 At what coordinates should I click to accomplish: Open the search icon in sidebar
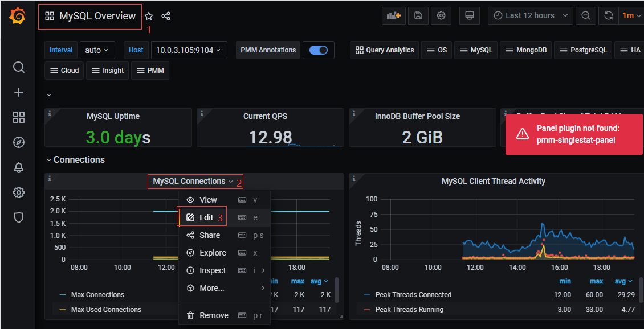(19, 68)
